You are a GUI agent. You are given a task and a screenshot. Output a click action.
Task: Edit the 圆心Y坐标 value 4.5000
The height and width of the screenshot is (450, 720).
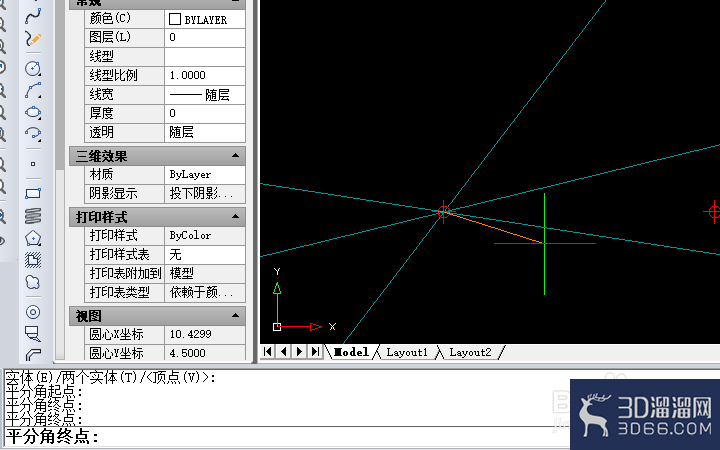205,353
